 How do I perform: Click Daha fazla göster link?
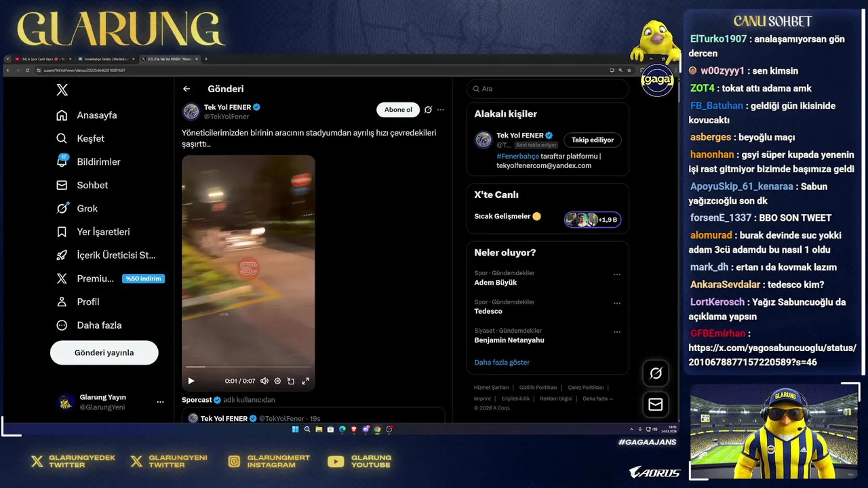coord(502,363)
